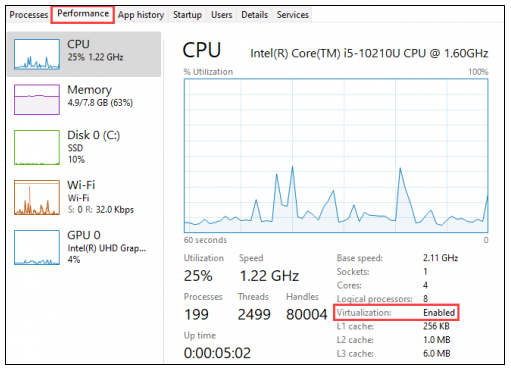Screen dimensions: 511x369
Task: Open the App history tab
Action: click(x=141, y=15)
